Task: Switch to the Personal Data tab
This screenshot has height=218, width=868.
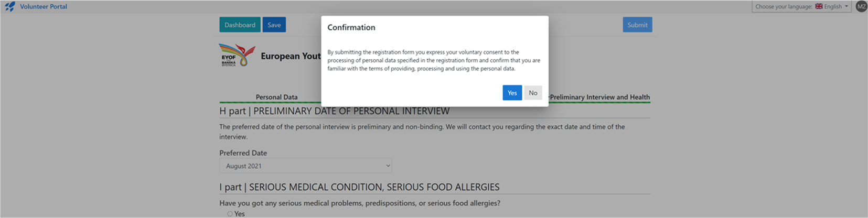Action: pos(276,97)
